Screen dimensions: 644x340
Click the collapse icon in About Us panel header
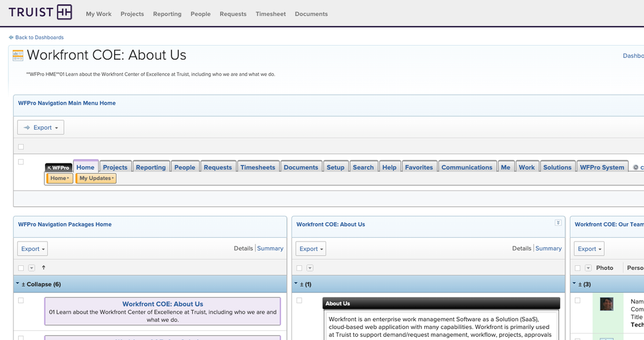click(558, 223)
